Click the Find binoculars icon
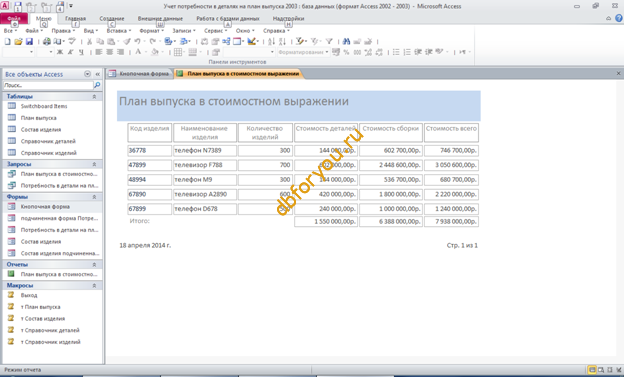 coord(346,41)
